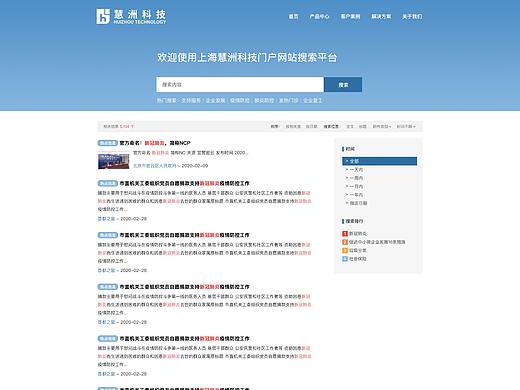Open the 解决方案 menu item
The image size is (520, 390).
381,16
